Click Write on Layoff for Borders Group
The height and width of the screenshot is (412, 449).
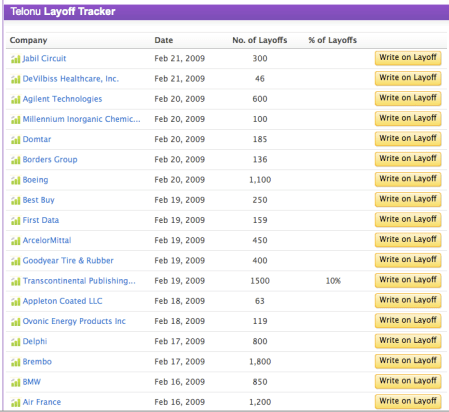[x=408, y=159]
